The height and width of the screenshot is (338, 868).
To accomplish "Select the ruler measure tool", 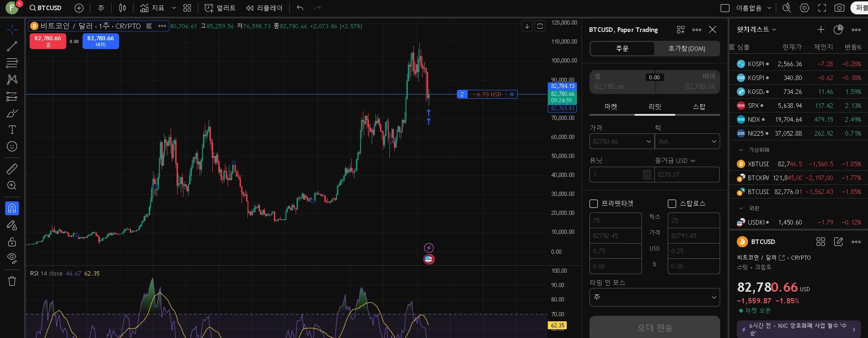I will [12, 169].
